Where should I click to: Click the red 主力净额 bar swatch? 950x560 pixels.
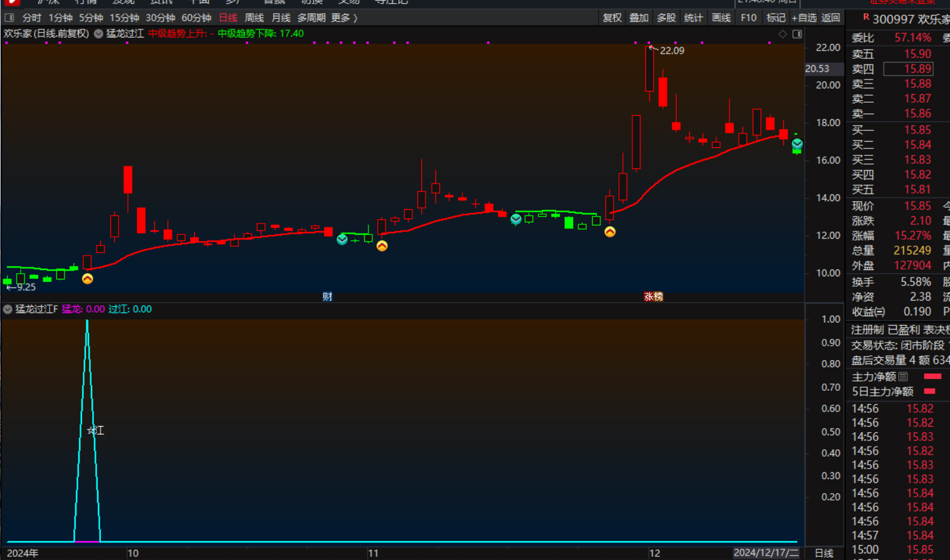coord(932,376)
